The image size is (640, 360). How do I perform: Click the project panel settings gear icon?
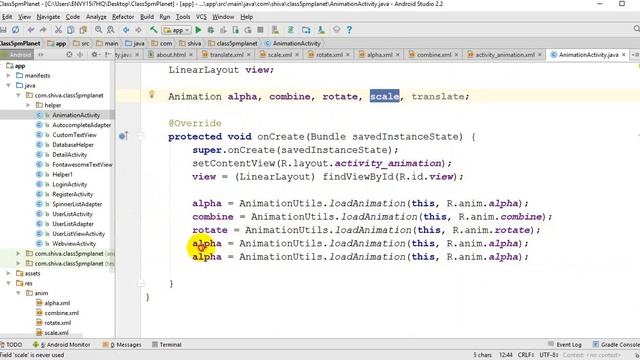click(95, 54)
